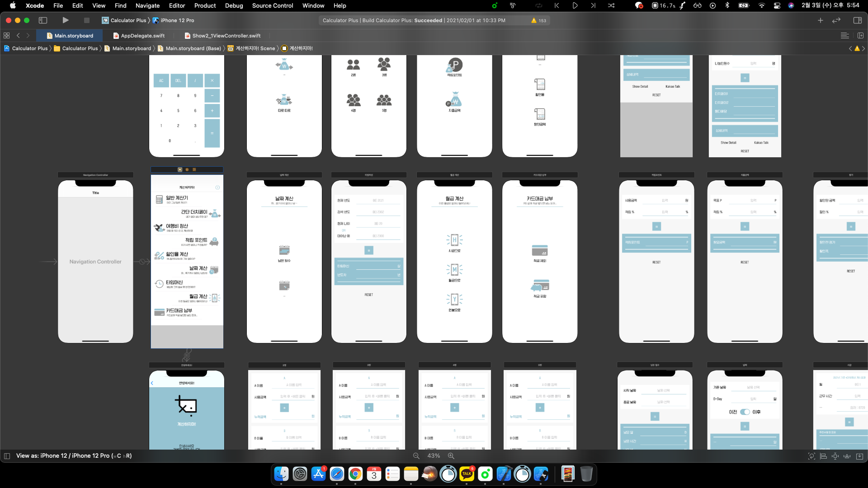The height and width of the screenshot is (488, 868).
Task: Open the Align constraints menu icon
Action: pyautogui.click(x=823, y=456)
